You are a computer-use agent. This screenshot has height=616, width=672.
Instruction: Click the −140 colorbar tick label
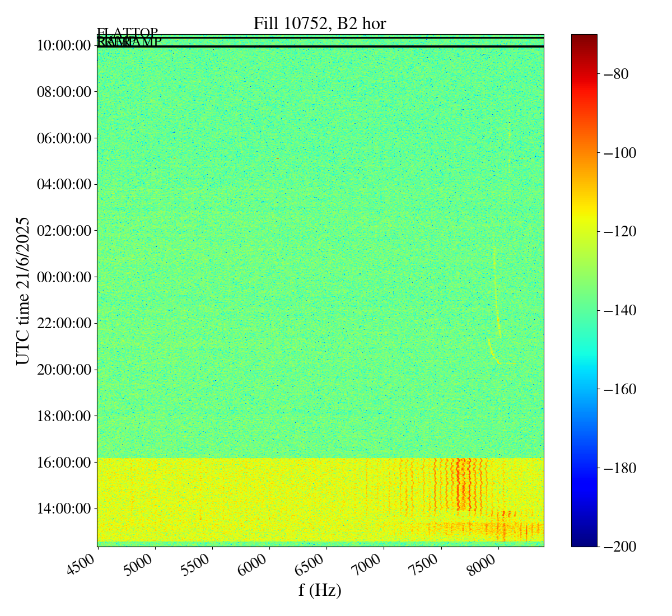(x=618, y=310)
